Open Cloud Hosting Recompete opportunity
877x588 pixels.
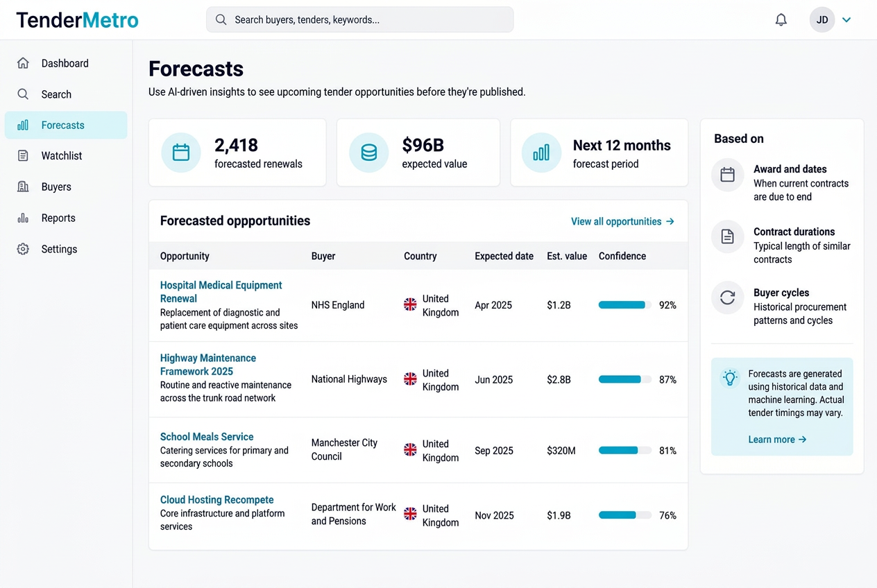216,500
